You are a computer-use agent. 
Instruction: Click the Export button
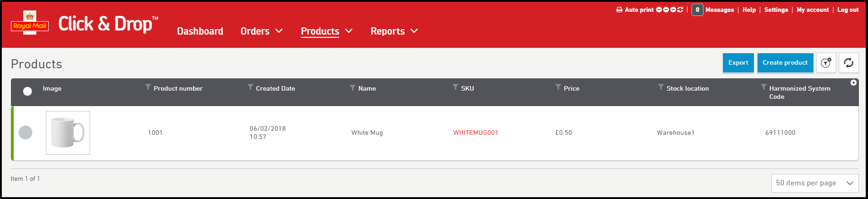[x=738, y=63]
